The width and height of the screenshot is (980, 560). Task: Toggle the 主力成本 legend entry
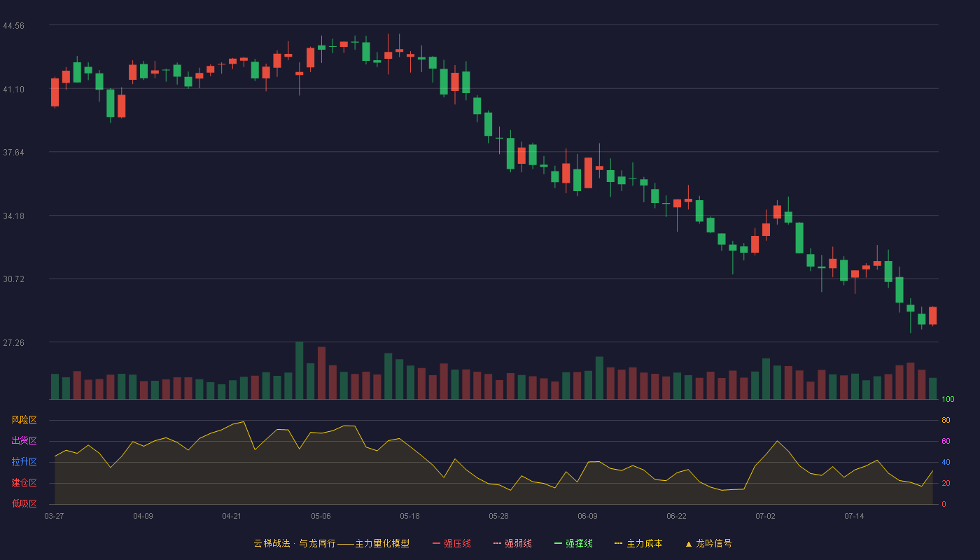point(638,543)
